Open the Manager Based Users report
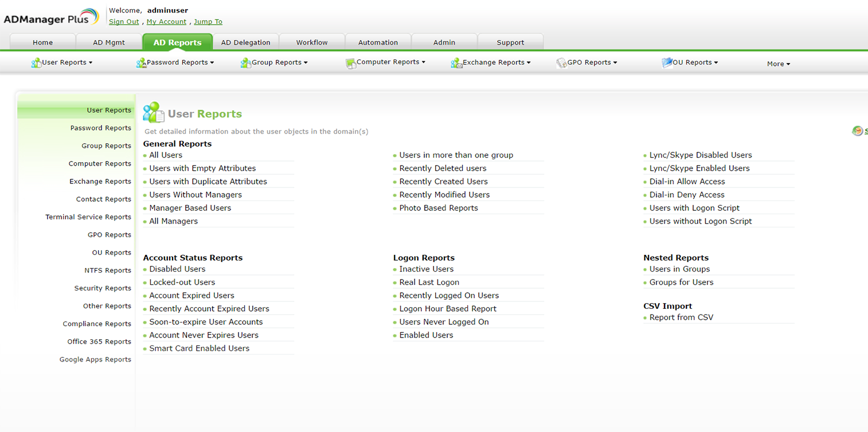Screen dimensions: 868x432 tap(190, 208)
